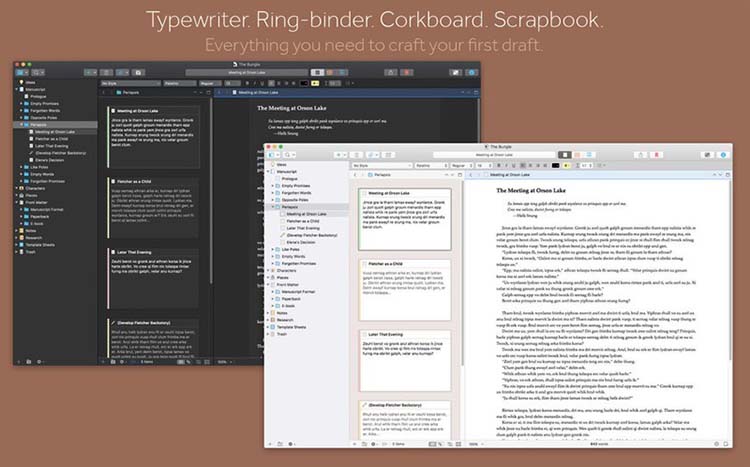Expand the Empty Promises folder in dark binder
This screenshot has width=750, height=467.
[22, 103]
